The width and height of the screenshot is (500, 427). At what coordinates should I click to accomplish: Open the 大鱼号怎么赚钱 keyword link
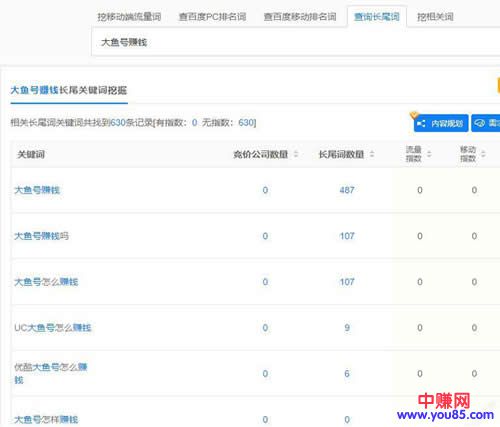coord(46,282)
